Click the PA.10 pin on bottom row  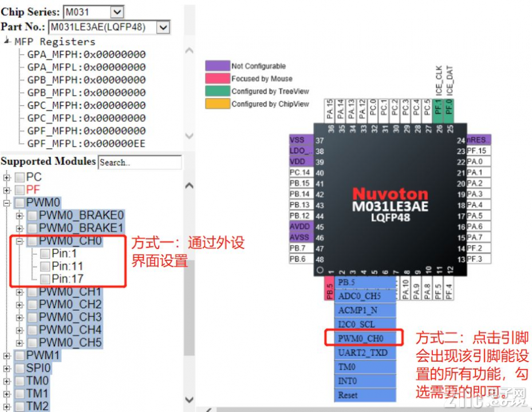click(405, 288)
